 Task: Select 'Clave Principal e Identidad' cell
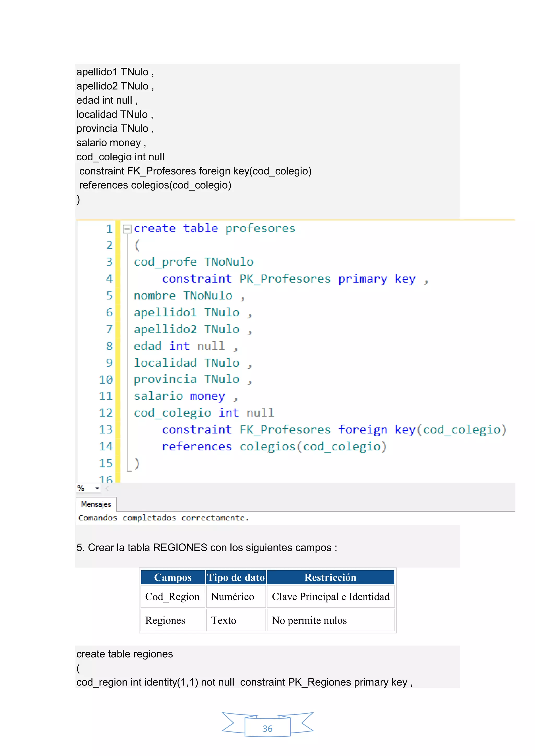coord(330,597)
